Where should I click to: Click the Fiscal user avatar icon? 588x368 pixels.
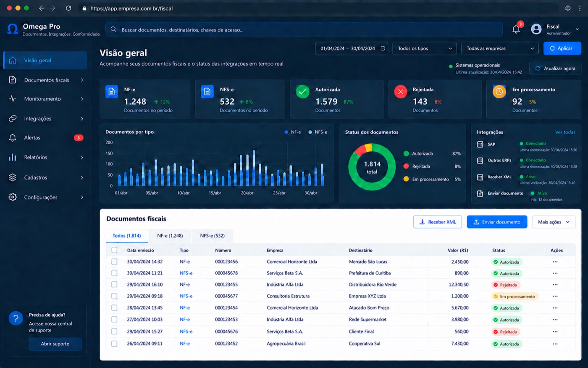click(x=536, y=29)
